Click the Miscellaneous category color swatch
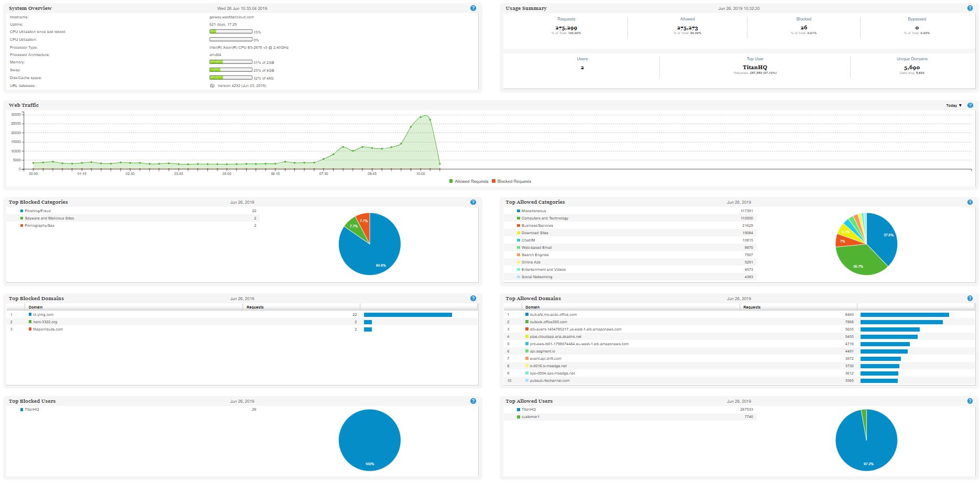Screen dimensions: 980x484 [519, 211]
